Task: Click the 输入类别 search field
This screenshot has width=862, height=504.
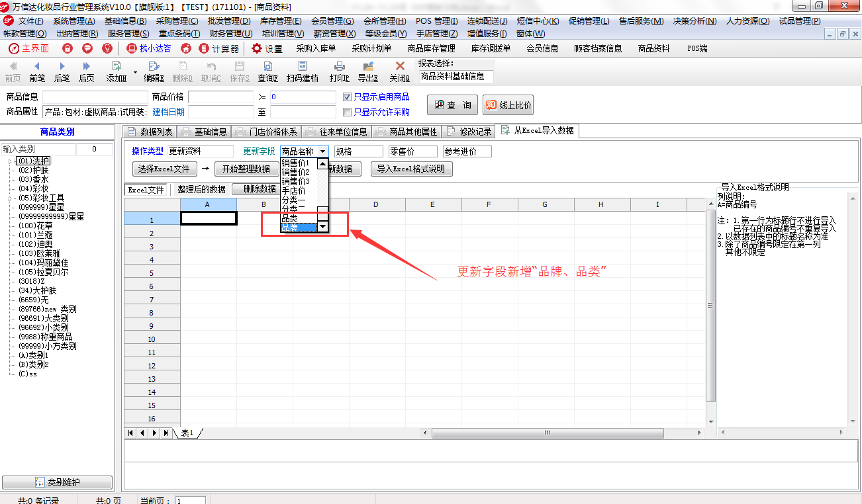Action: pyautogui.click(x=38, y=149)
